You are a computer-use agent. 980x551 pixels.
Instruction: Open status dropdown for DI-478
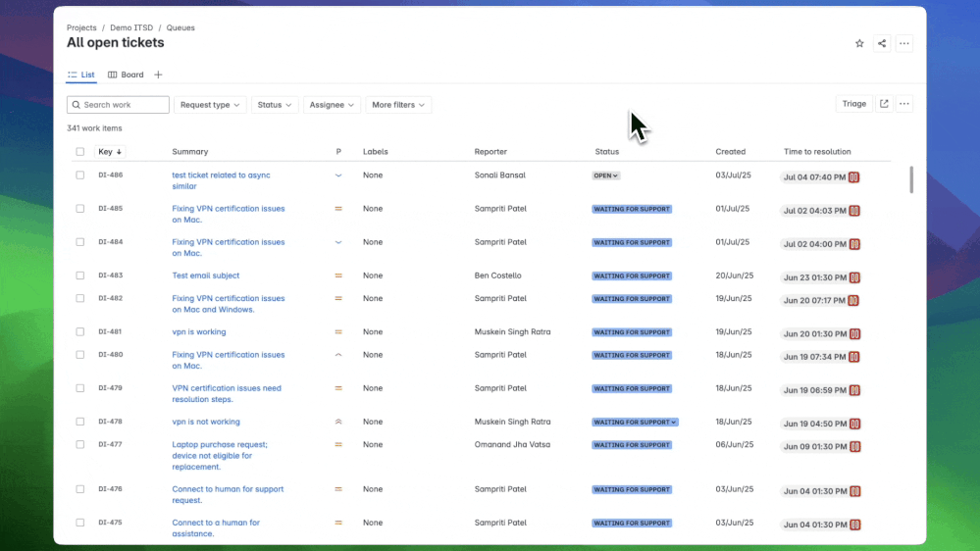[635, 423]
